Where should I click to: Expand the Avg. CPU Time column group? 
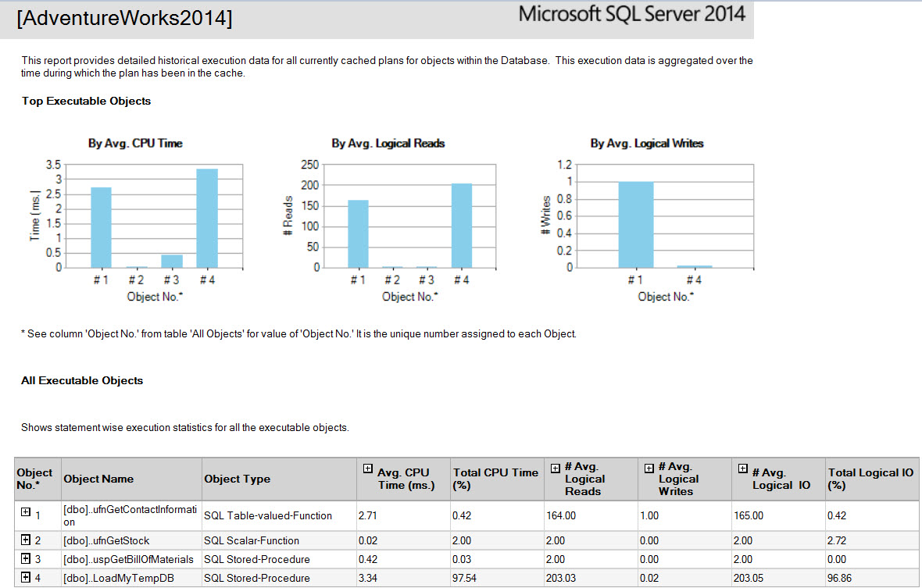pyautogui.click(x=367, y=469)
